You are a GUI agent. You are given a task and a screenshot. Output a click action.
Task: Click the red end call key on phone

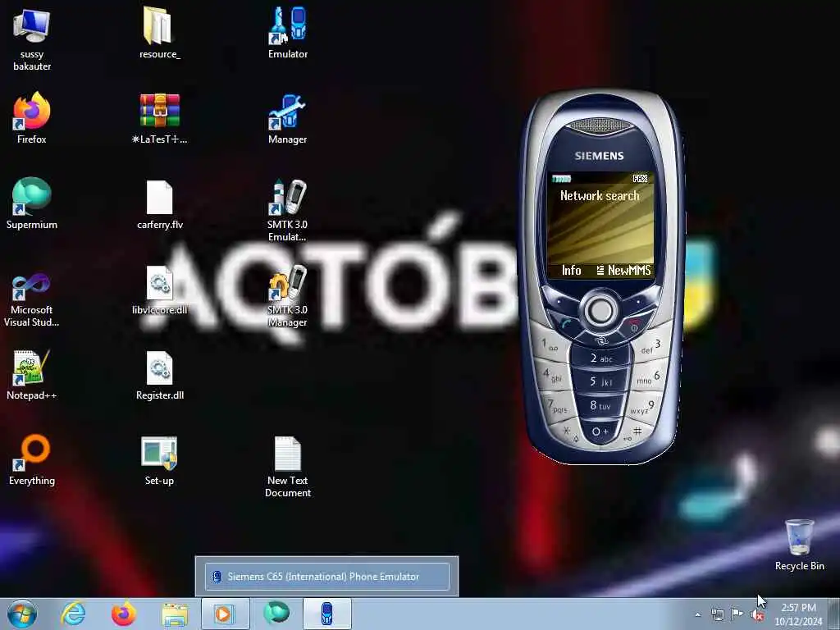pyautogui.click(x=634, y=325)
